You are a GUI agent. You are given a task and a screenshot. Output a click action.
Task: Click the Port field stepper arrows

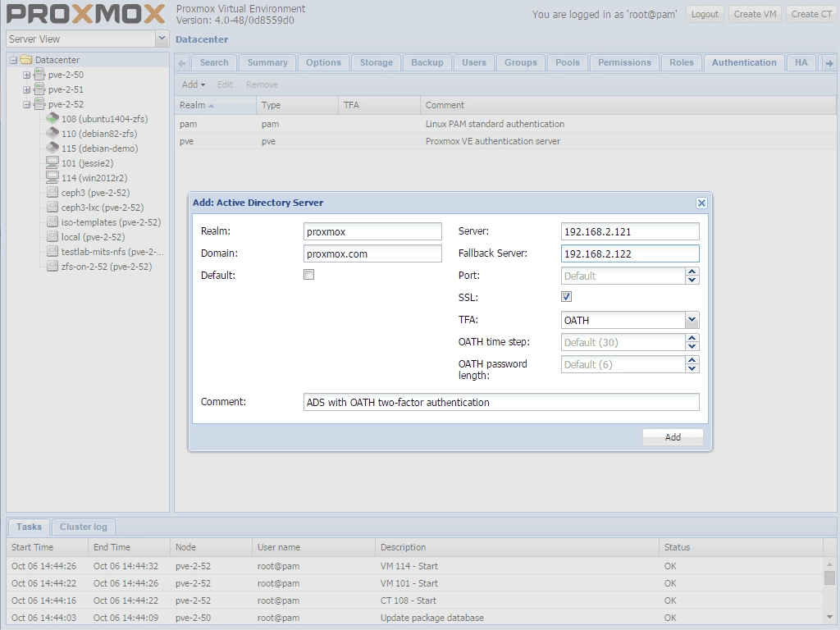pyautogui.click(x=692, y=276)
